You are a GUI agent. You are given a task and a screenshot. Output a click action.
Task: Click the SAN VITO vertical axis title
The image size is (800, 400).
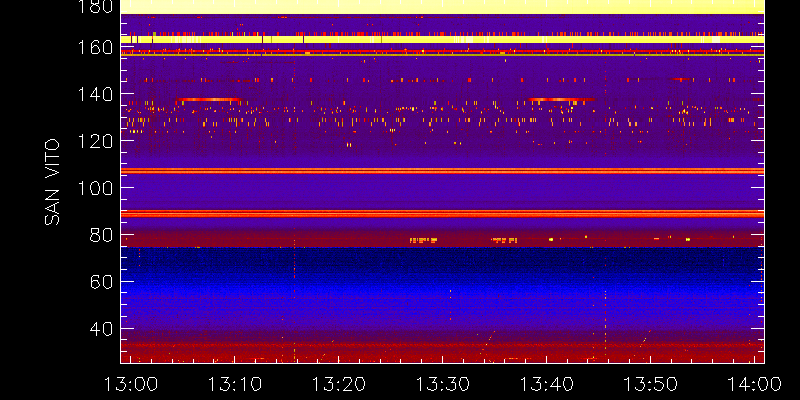point(53,183)
